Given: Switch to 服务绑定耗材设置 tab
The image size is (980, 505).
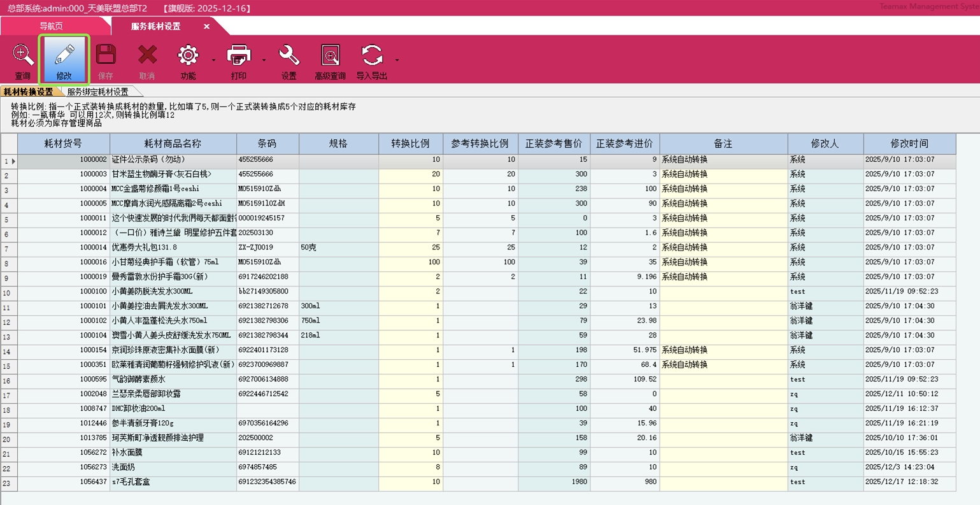Looking at the screenshot, I should (97, 92).
